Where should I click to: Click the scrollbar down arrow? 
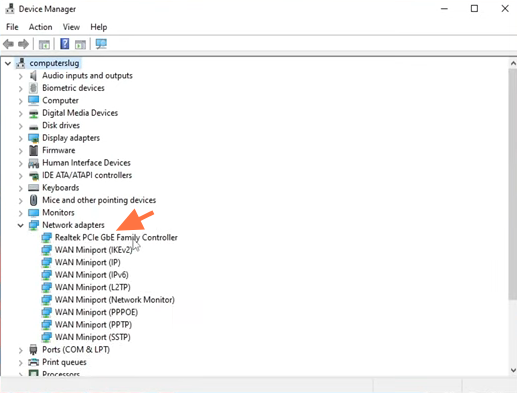pyautogui.click(x=513, y=370)
